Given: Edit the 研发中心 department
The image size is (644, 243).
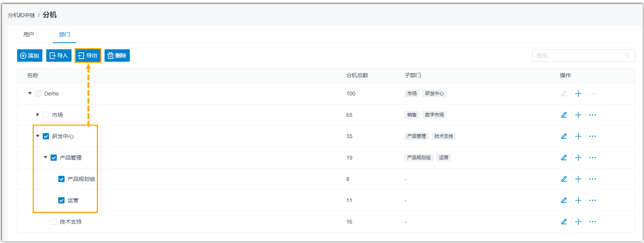Looking at the screenshot, I should 564,136.
